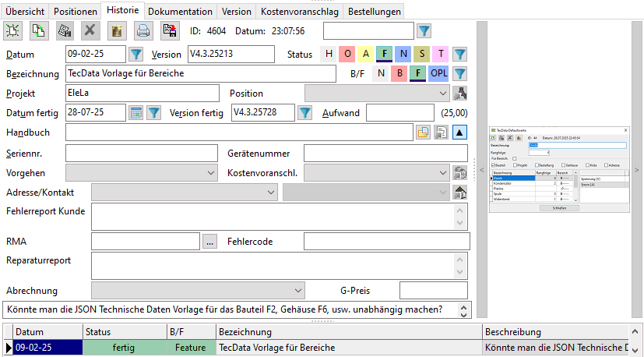This screenshot has width=644, height=357.
Task: Click the copy entry icon in toolbar
Action: [38, 30]
